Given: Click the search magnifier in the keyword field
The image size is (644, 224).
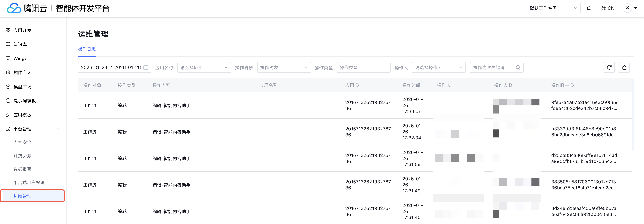Looking at the screenshot, I should point(518,67).
